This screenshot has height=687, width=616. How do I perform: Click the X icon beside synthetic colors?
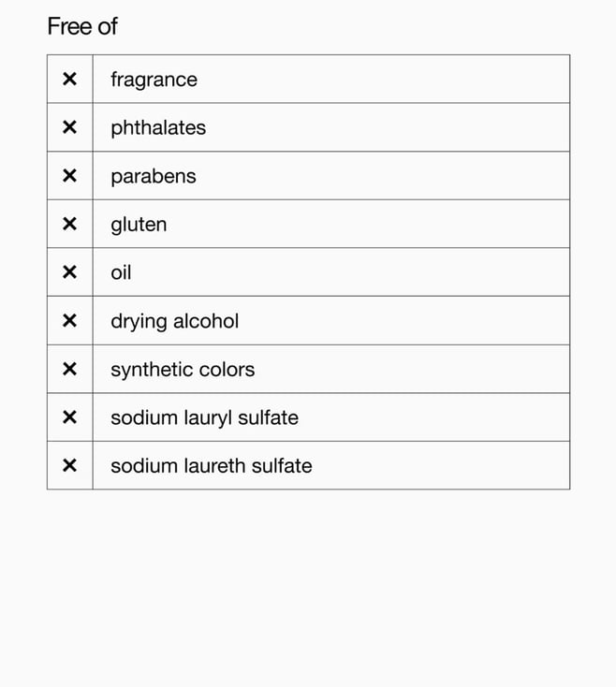click(69, 369)
